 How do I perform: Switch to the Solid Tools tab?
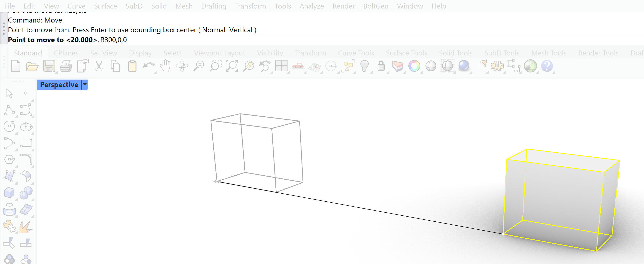(456, 53)
